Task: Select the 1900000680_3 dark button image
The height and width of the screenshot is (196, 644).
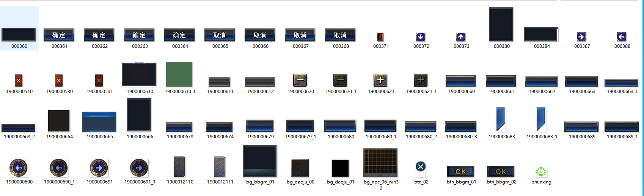Action: [x=461, y=126]
